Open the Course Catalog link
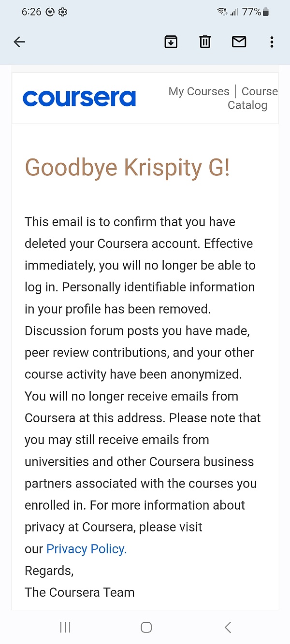This screenshot has height=644, width=290. tap(253, 98)
